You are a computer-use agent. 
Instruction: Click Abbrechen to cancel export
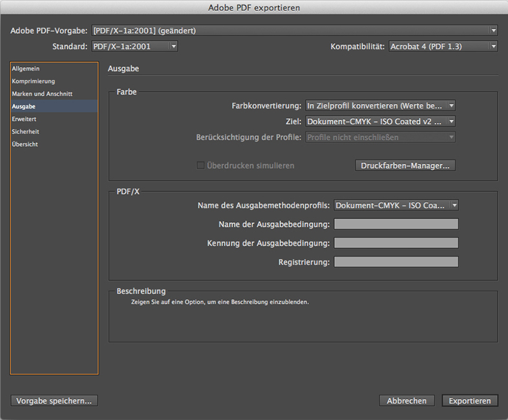[x=407, y=401]
